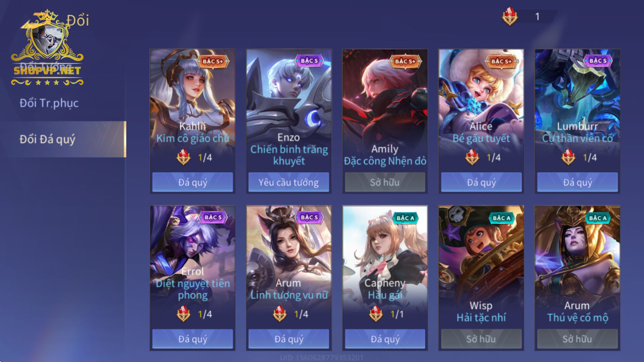The image size is (644, 362).
Task: Click the gem icon on Lumburr card
Action: point(568,158)
